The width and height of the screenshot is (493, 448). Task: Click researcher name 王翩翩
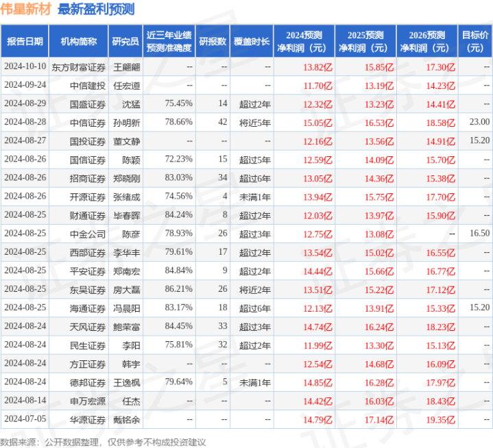127,67
